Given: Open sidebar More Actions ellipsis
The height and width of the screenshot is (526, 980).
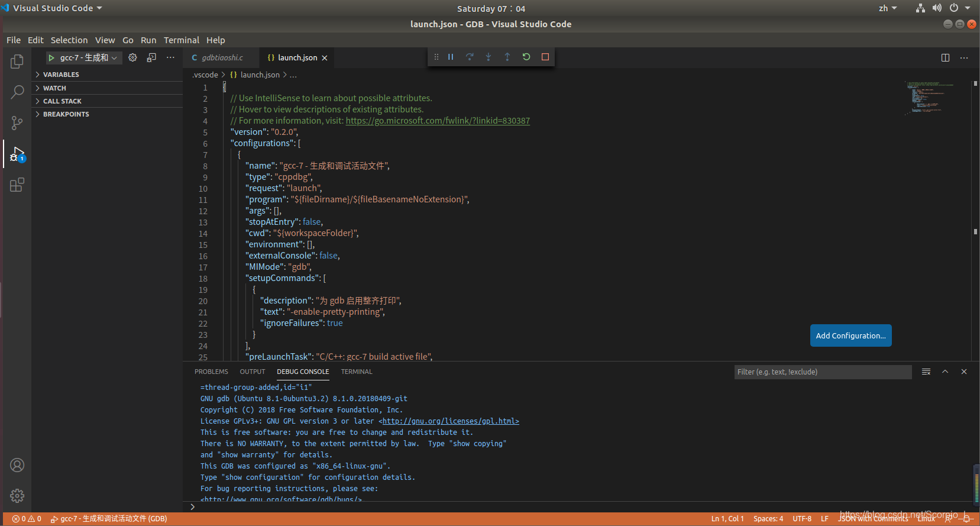Looking at the screenshot, I should pos(170,57).
